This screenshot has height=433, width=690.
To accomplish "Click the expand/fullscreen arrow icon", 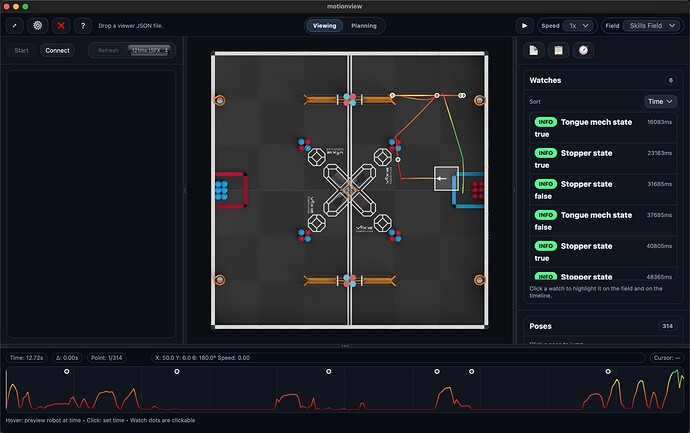I will [15, 26].
